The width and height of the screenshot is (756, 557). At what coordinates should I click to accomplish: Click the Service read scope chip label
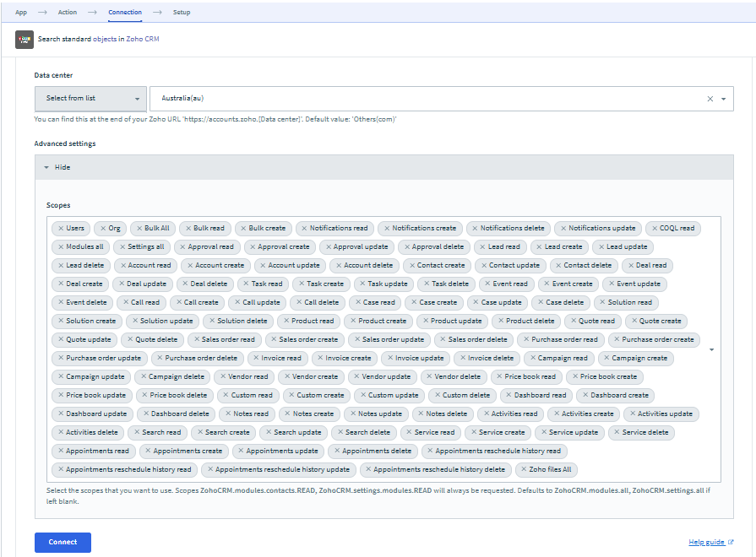click(x=434, y=432)
